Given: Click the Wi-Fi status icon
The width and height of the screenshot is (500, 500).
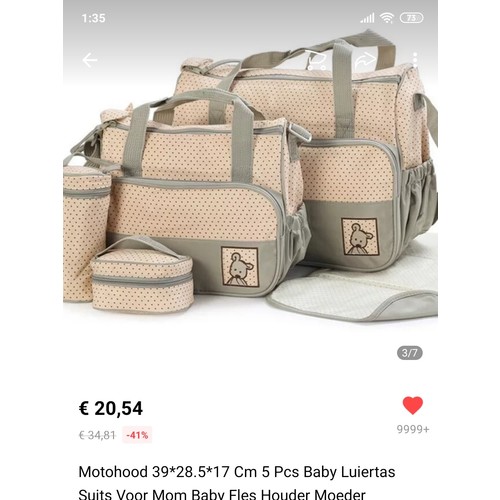Looking at the screenshot, I should click(387, 18).
